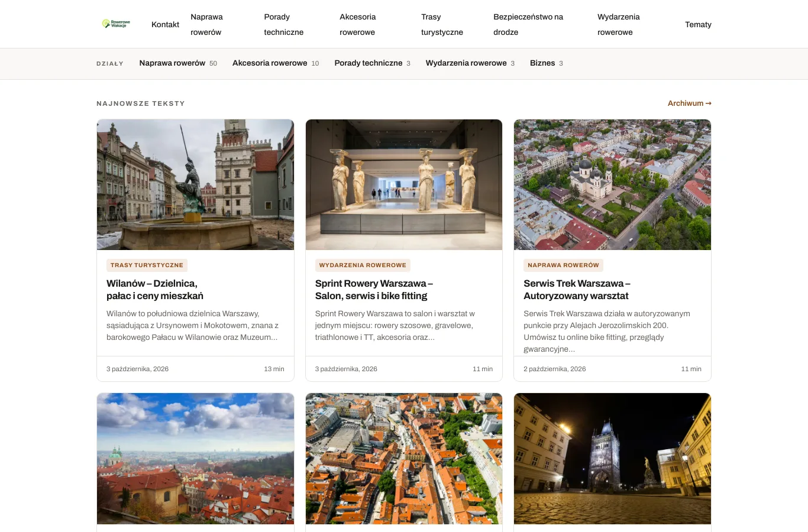Open article Wilanów – Dzielnica, pałac i ceny mieszkań
This screenshot has height=532, width=808.
click(155, 290)
